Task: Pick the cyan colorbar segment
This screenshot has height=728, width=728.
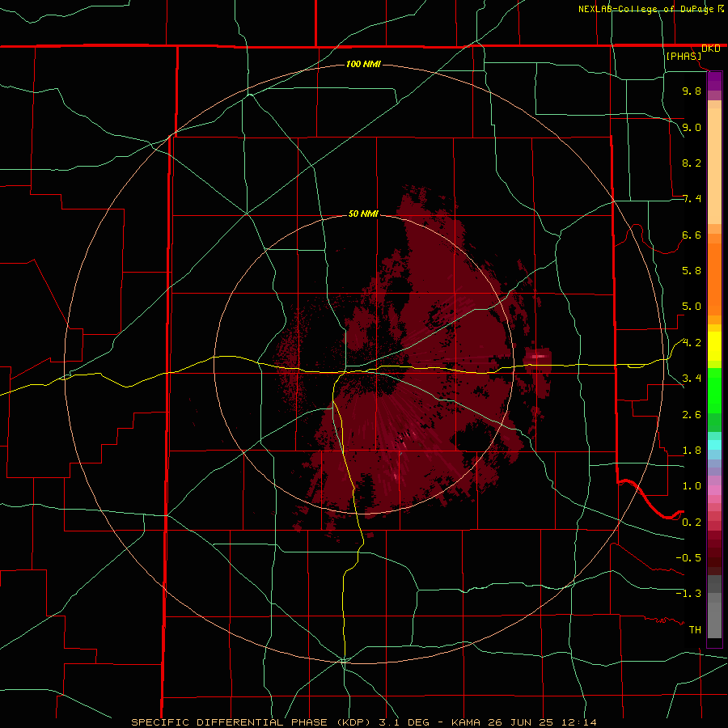Action: tap(714, 445)
